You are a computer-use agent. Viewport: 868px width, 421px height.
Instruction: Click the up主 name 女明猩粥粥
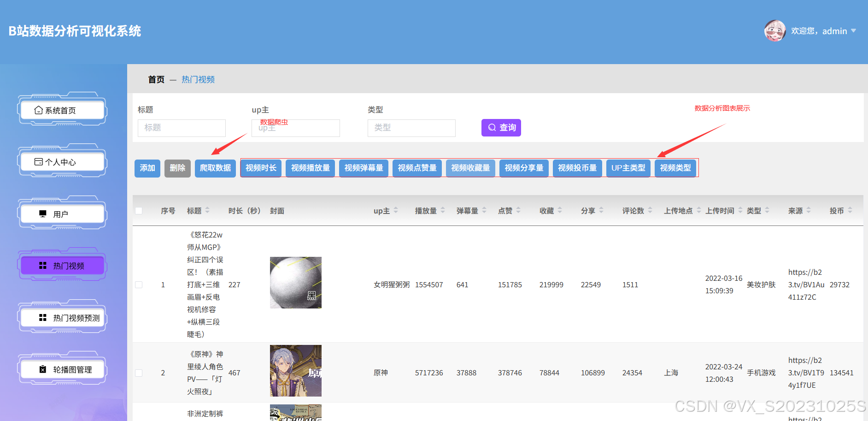pyautogui.click(x=392, y=285)
